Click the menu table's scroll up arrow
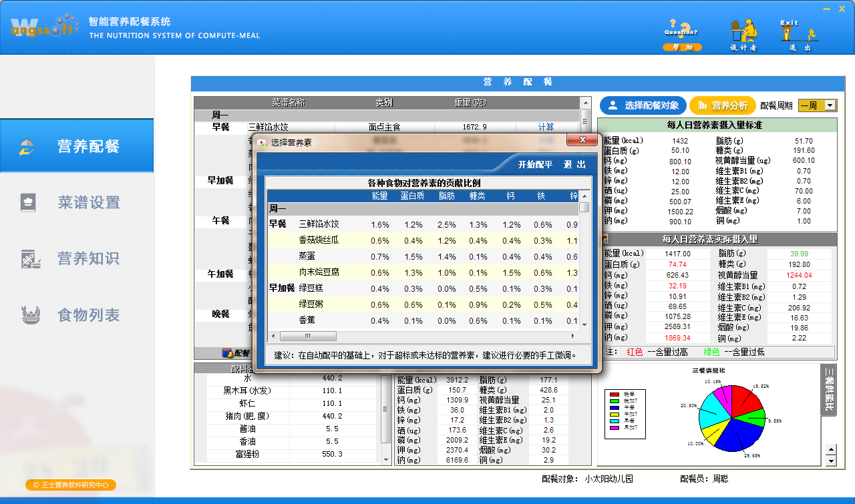This screenshot has width=855, height=504. point(585,103)
